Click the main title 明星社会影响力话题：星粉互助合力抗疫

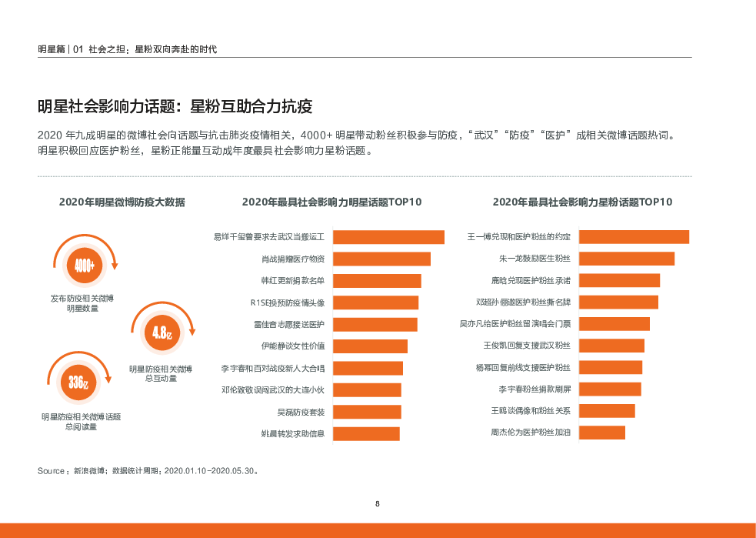click(x=175, y=106)
